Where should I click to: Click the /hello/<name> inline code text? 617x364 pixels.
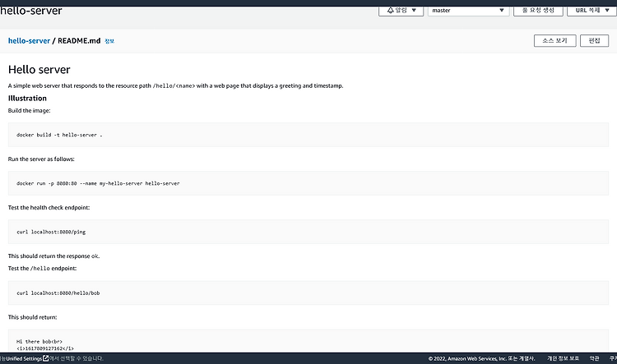click(174, 85)
